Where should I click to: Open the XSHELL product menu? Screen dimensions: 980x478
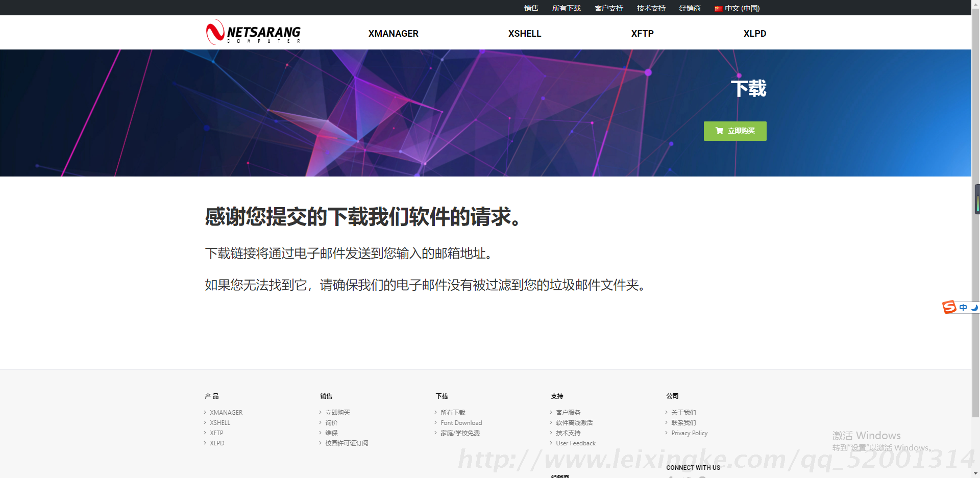coord(524,34)
